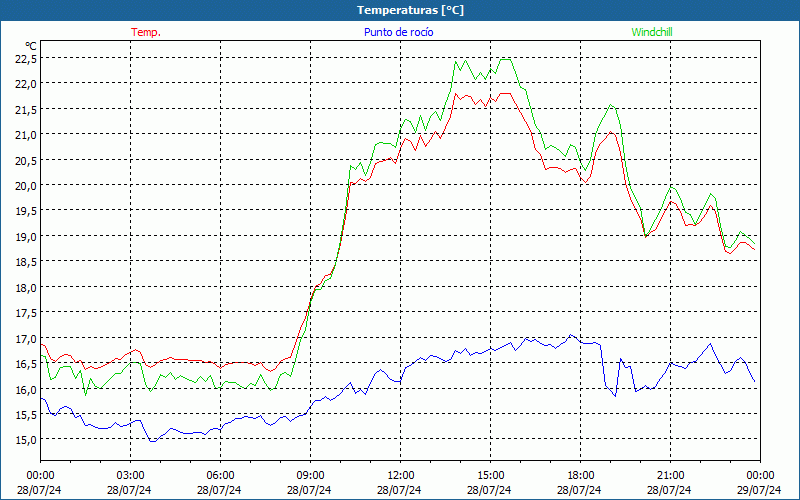This screenshot has height=500, width=800.
Task: Click the 29/07/24 date label
Action: [x=759, y=490]
